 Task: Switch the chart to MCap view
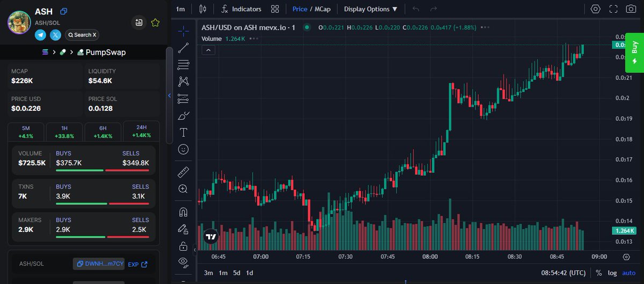point(323,9)
